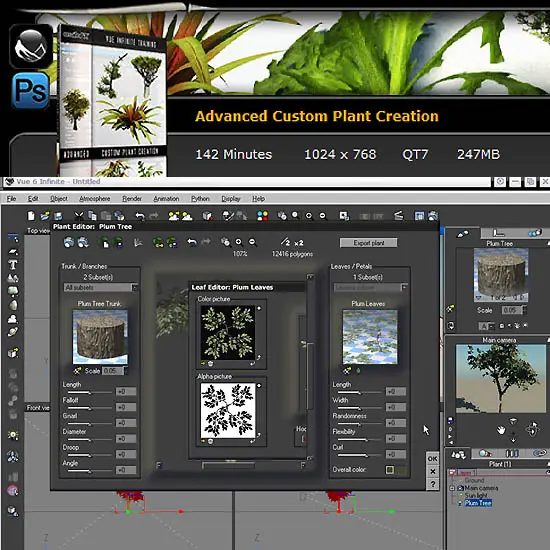Click double polygons x2 button
The height and width of the screenshot is (550, 550).
pyautogui.click(x=299, y=243)
